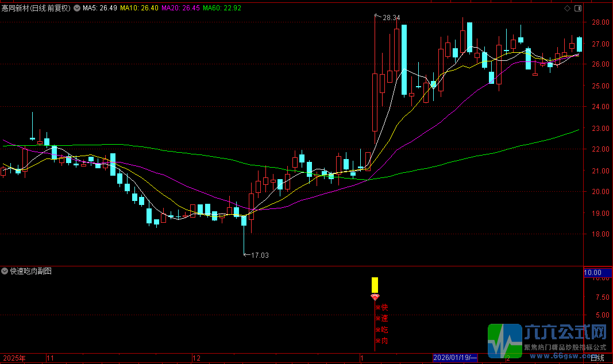
Task: Click the 12 month marker on time axis
Action: pyautogui.click(x=196, y=358)
